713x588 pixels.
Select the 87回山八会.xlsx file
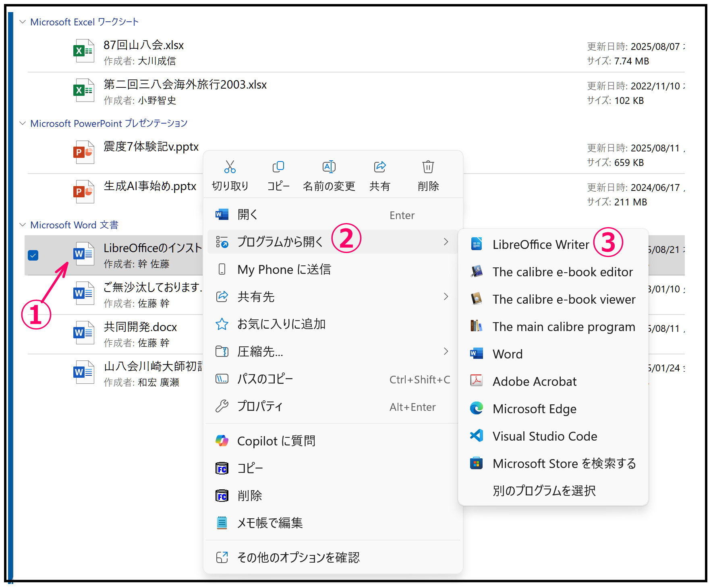143,45
